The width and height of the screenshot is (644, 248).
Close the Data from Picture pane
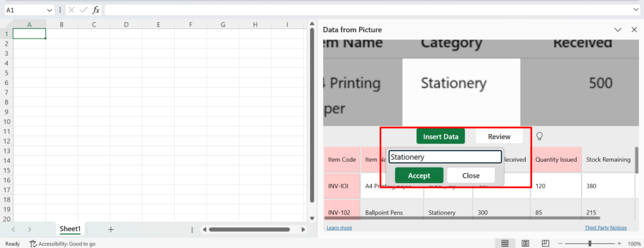click(634, 30)
